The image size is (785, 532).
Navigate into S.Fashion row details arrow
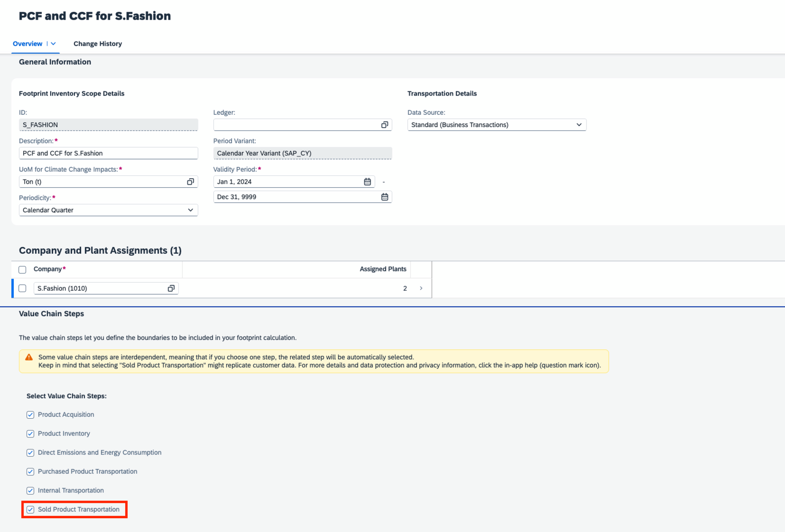[x=421, y=289]
